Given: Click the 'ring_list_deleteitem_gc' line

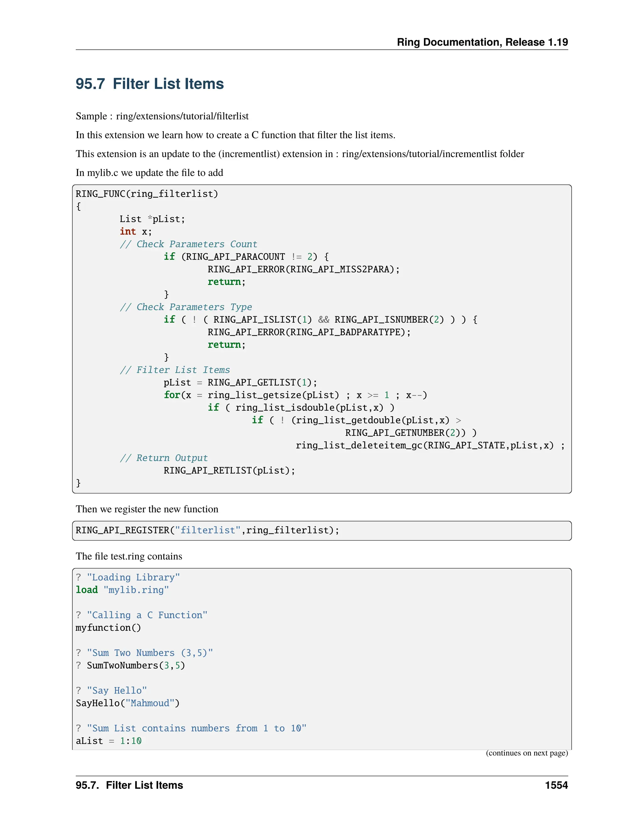Looking at the screenshot, I should click(430, 445).
